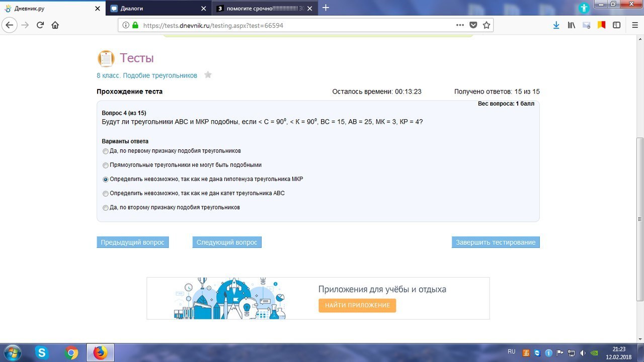
Task: Switch to the 'помогите срочно' tab
Action: (x=262, y=8)
